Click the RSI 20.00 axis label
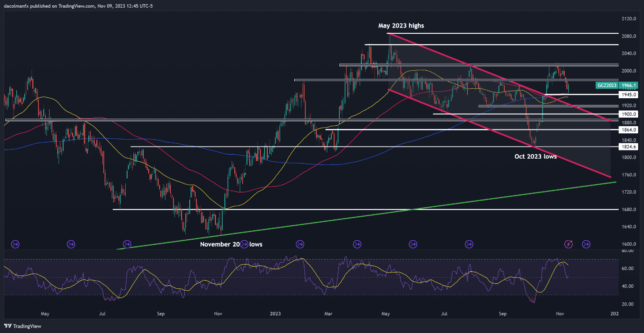Viewport: 644px width, 333px height. pyautogui.click(x=627, y=304)
